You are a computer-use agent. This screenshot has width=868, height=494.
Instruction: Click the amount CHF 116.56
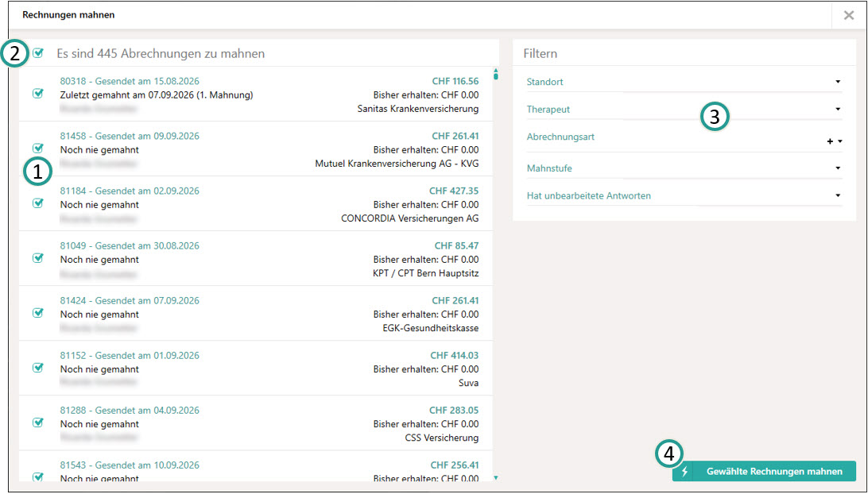[x=455, y=81]
